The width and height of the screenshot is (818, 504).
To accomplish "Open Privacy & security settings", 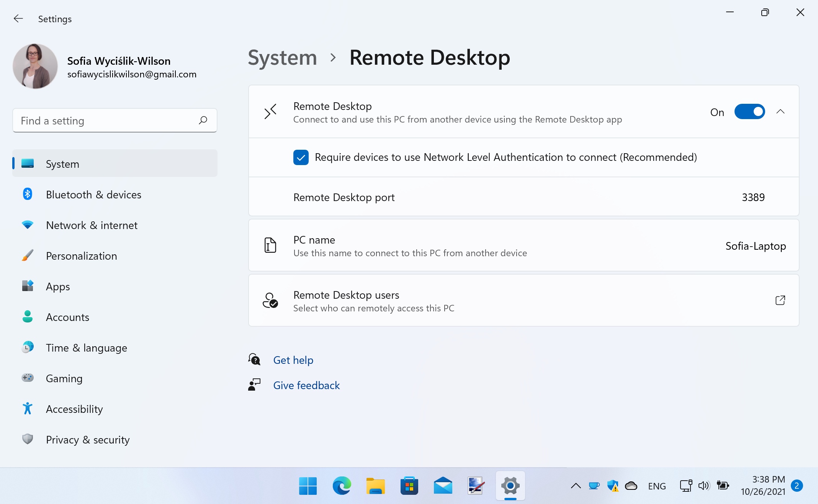I will (x=88, y=440).
